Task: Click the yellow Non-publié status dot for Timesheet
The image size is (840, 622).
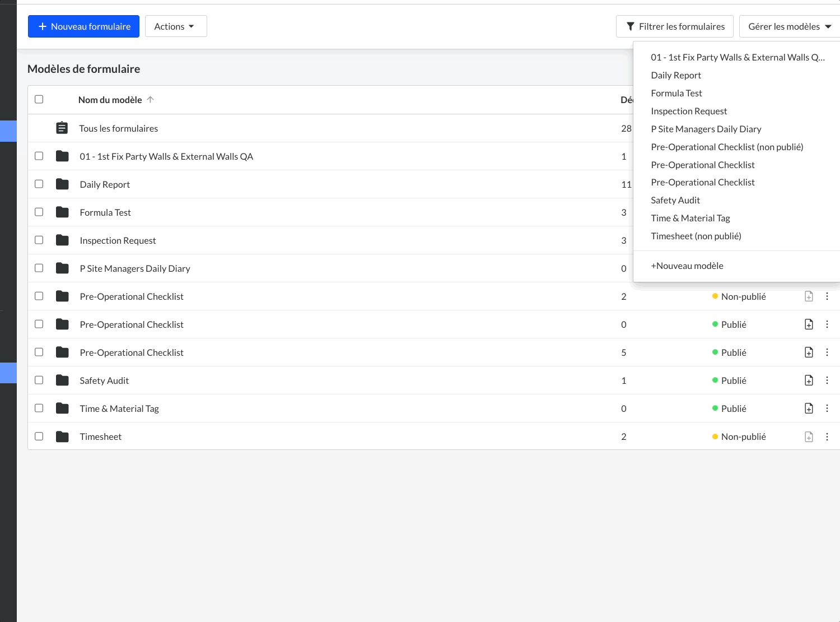Action: tap(715, 437)
